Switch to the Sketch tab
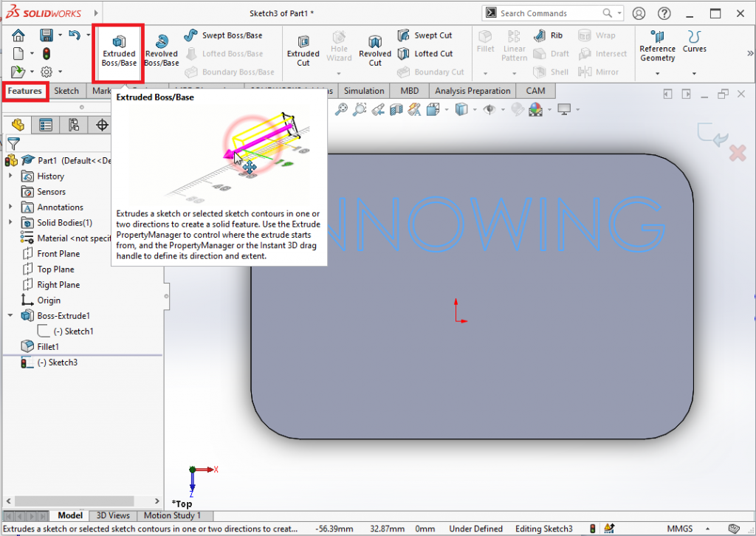Screen dimensions: 756x536 [x=66, y=91]
